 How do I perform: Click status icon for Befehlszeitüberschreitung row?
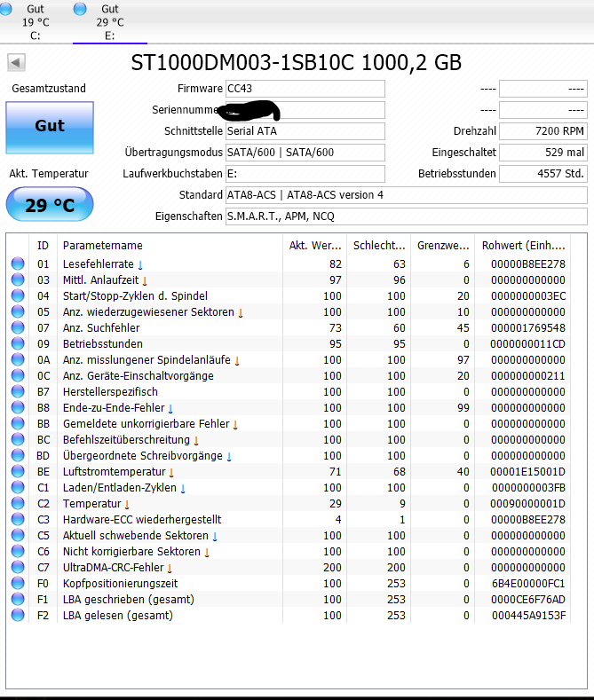click(x=18, y=440)
